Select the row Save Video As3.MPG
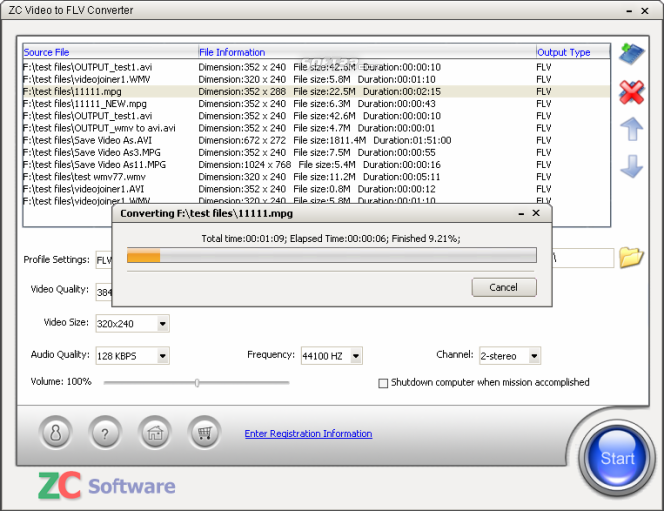 click(316, 152)
